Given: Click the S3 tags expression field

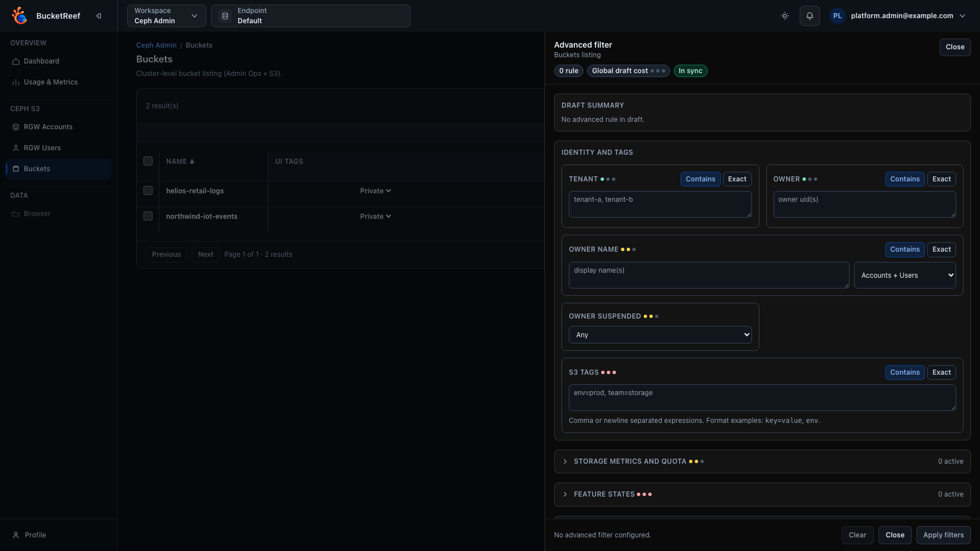Looking at the screenshot, I should pos(762,397).
